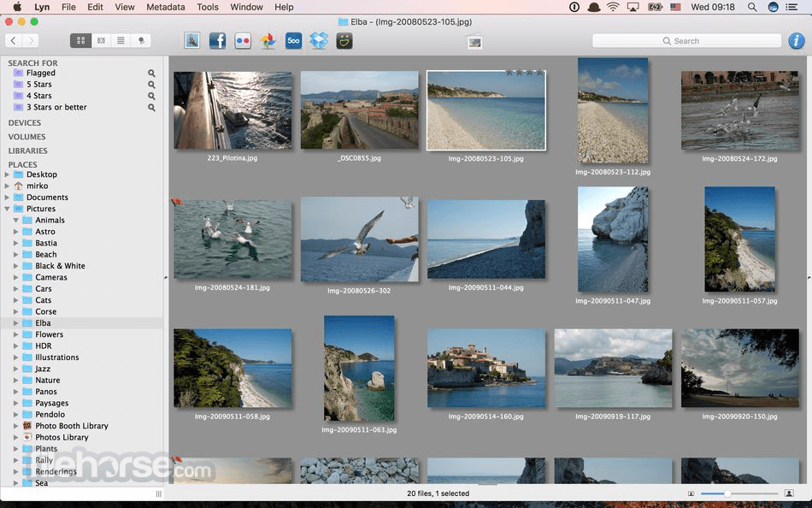Collapse the Pictures folder tree
Image resolution: width=812 pixels, height=508 pixels.
tap(8, 209)
